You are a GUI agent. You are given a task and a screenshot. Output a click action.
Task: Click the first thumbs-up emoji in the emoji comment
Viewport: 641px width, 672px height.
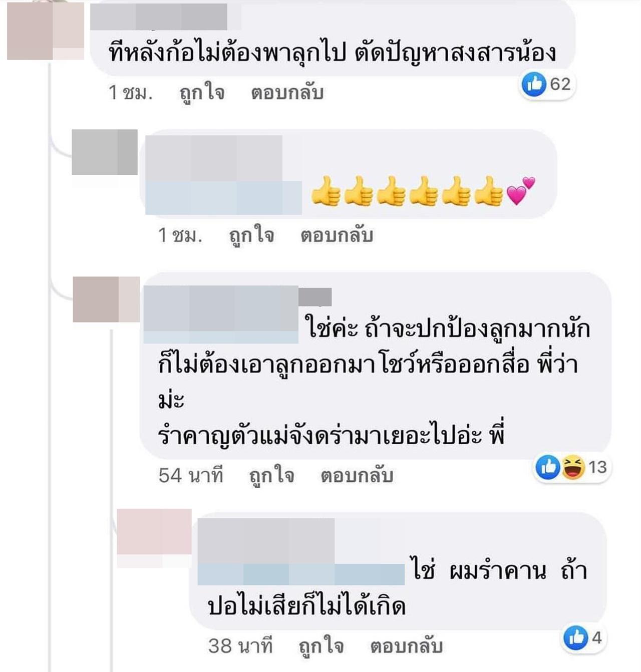(326, 191)
